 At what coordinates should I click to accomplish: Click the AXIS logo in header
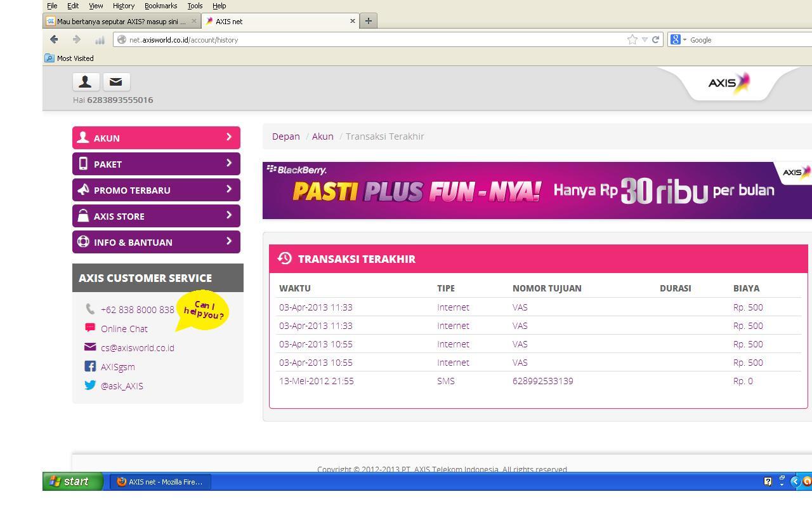pos(729,83)
